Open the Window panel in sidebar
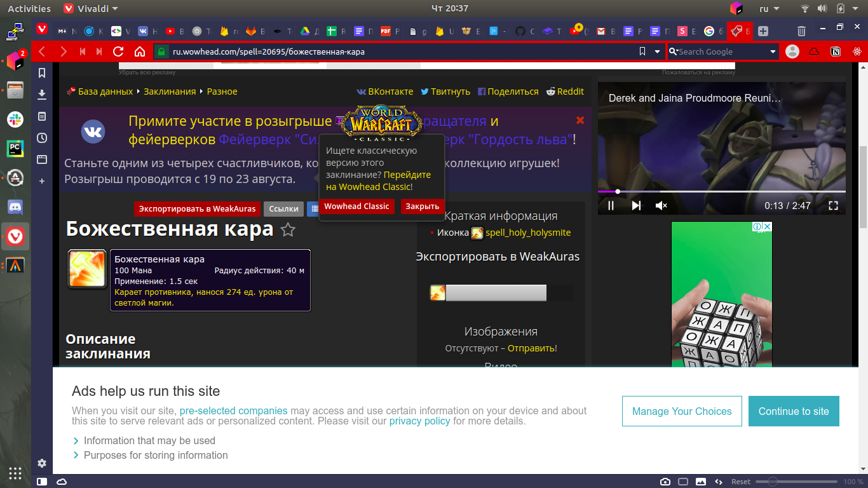 pyautogui.click(x=42, y=159)
